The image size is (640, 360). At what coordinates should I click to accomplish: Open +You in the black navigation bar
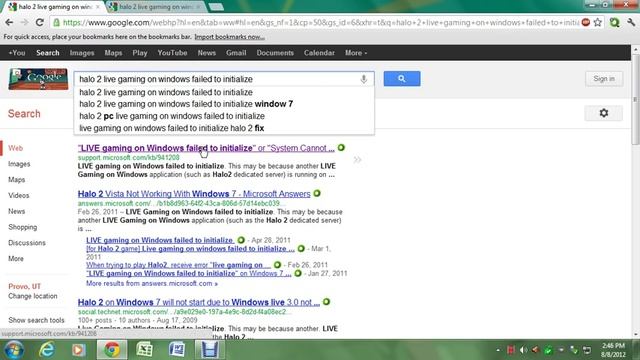[17, 53]
